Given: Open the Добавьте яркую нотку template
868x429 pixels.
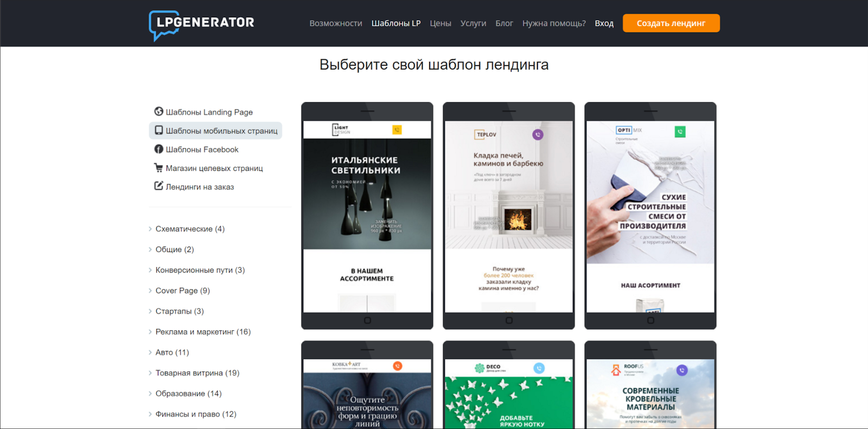Looking at the screenshot, I should point(509,385).
